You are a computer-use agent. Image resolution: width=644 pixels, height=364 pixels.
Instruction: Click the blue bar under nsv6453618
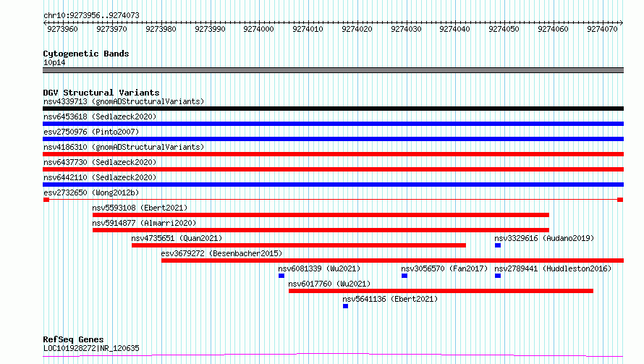(333, 124)
